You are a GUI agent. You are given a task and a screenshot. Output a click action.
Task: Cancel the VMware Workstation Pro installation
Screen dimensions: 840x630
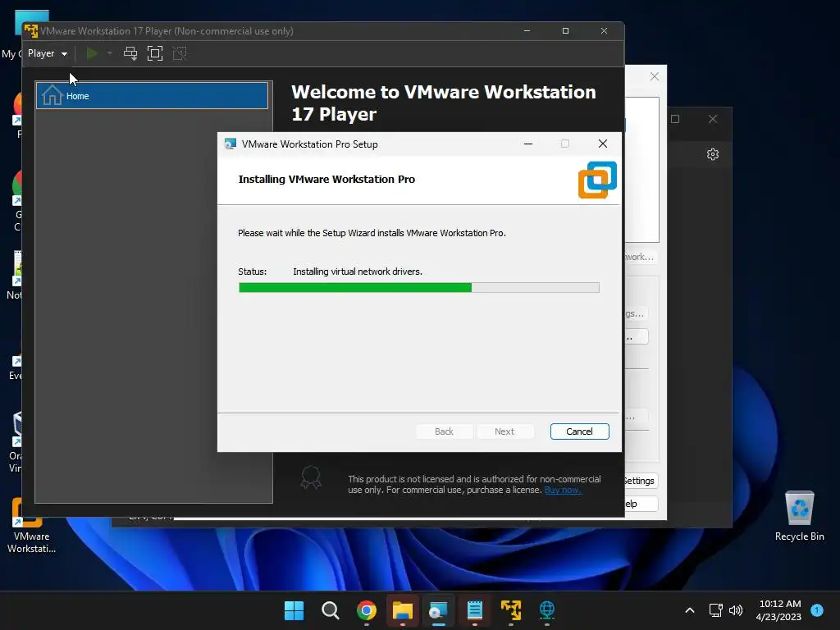coord(579,431)
